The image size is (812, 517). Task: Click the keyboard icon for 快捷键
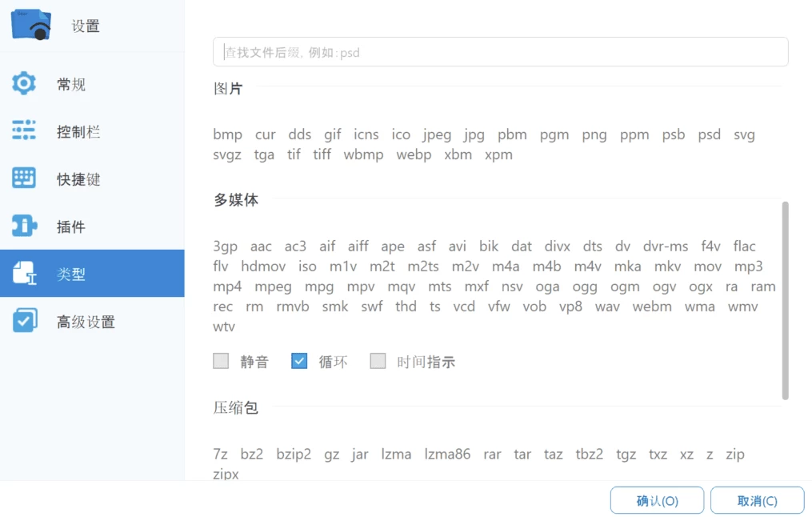tap(24, 178)
